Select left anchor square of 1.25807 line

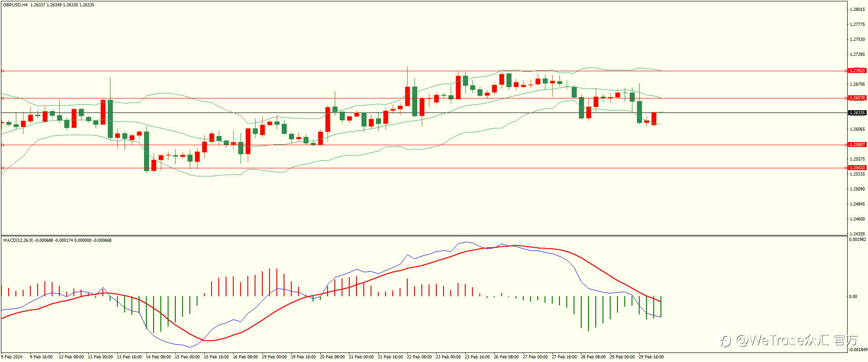click(2, 145)
